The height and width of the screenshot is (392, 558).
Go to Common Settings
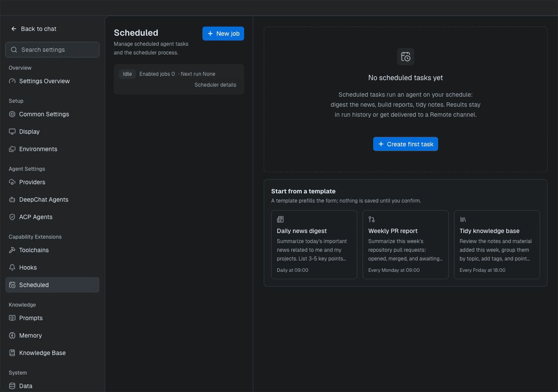[x=52, y=114]
